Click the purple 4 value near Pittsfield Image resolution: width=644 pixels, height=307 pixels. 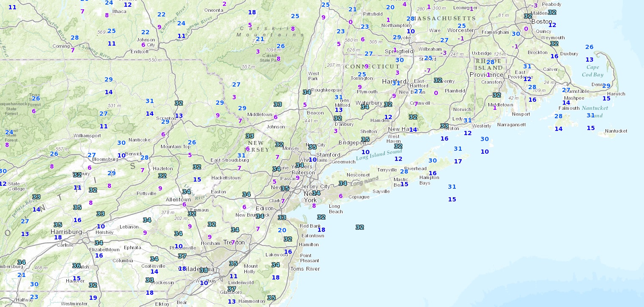[x=404, y=4]
